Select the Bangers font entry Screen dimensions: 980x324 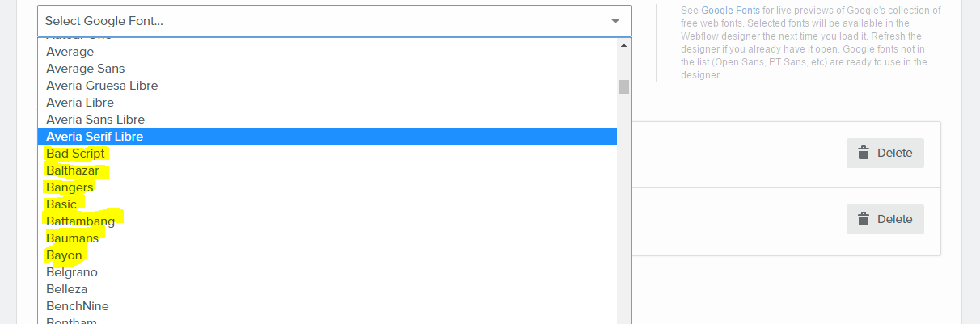click(327, 187)
